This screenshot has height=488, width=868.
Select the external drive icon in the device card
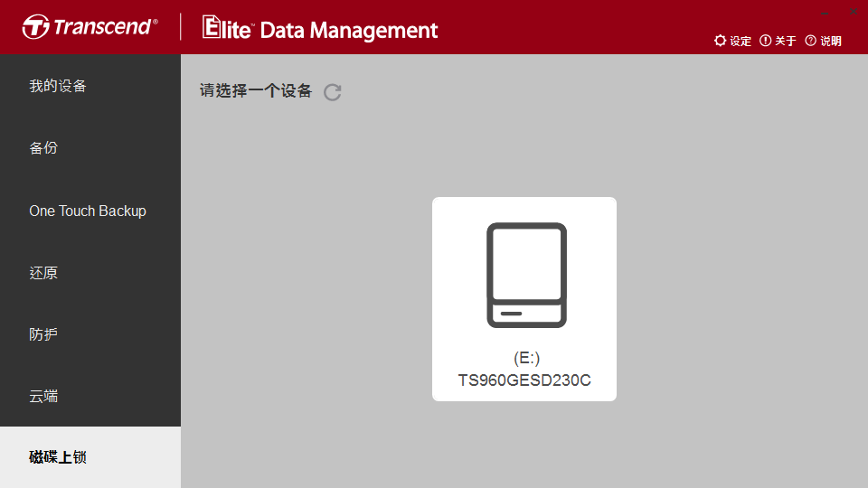526,275
